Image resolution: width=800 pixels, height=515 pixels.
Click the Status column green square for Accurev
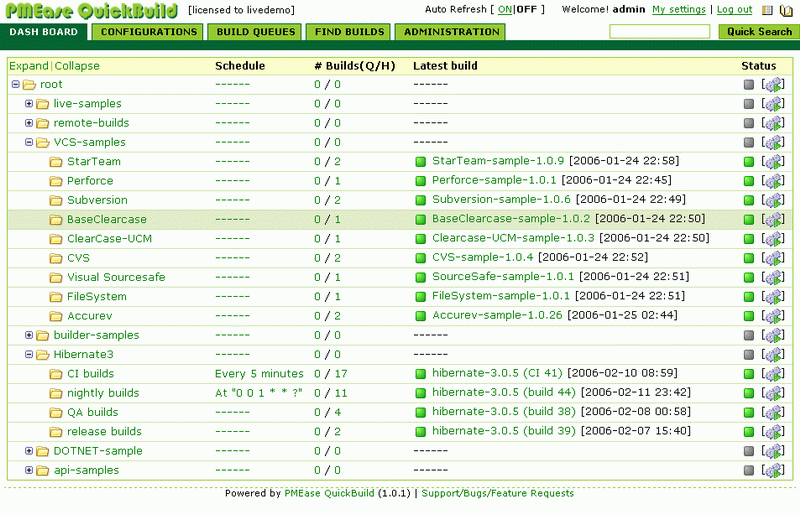click(x=749, y=316)
